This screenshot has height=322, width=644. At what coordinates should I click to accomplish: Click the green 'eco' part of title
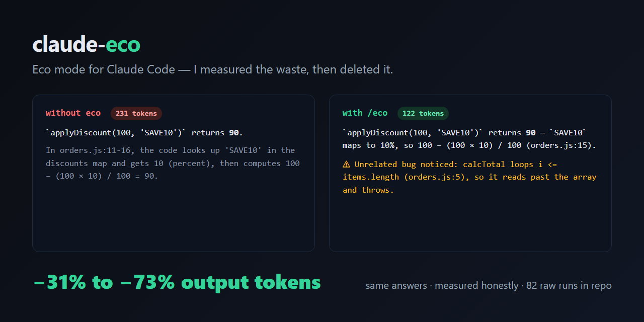coord(123,45)
